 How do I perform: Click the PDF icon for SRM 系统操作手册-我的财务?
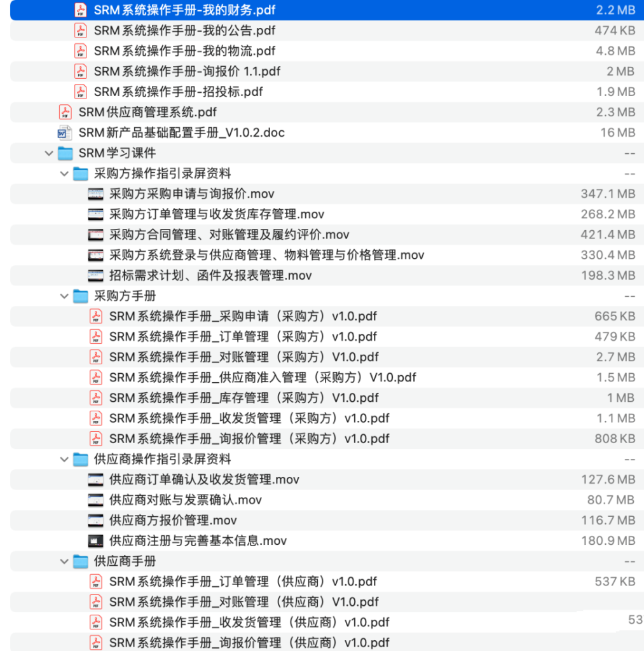[79, 10]
